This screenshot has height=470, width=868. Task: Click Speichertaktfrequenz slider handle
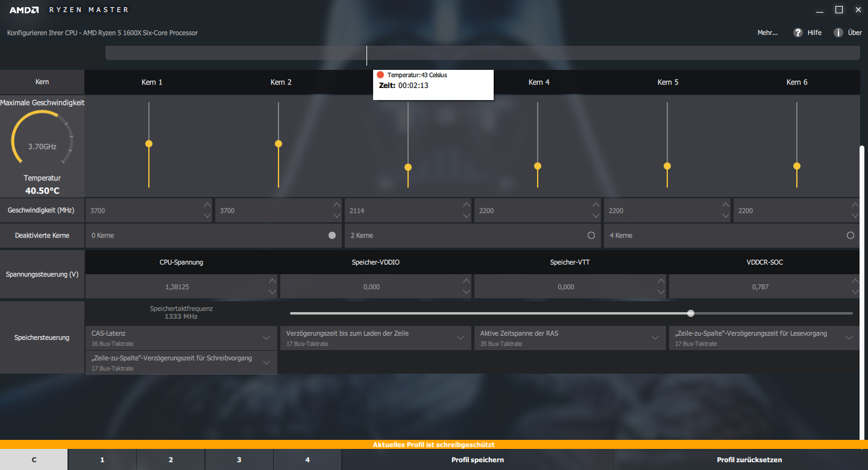coord(691,313)
